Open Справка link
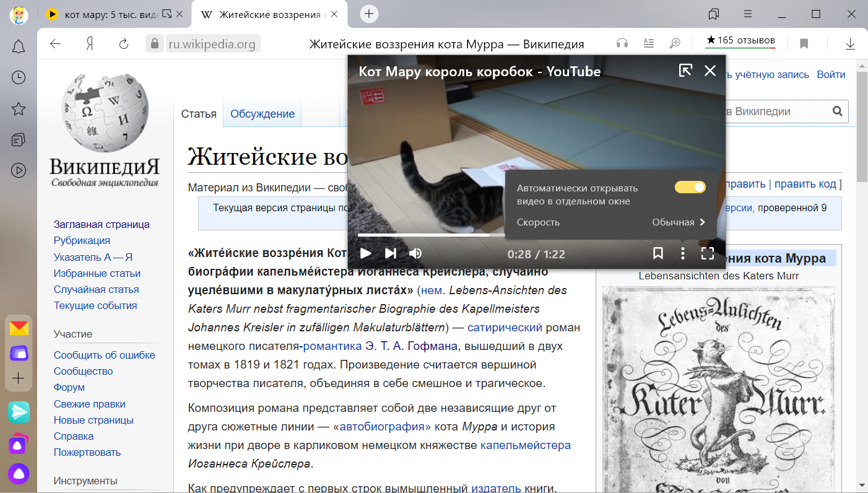 point(74,436)
